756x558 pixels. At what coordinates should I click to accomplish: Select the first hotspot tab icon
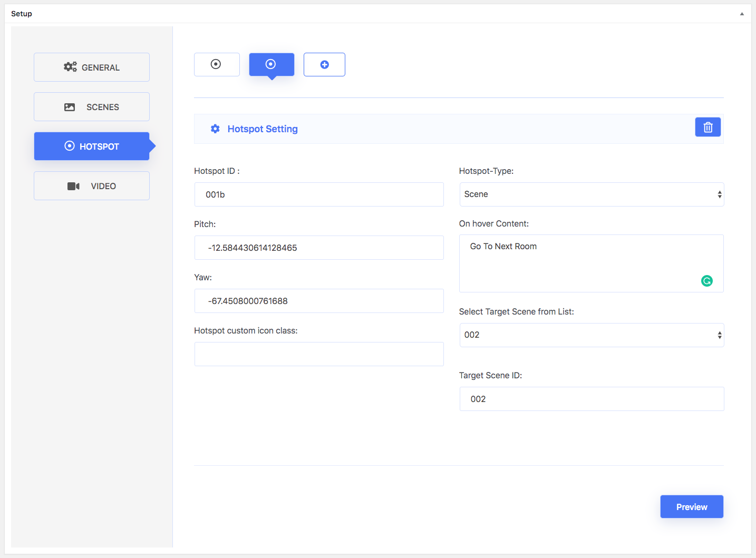[x=217, y=64]
